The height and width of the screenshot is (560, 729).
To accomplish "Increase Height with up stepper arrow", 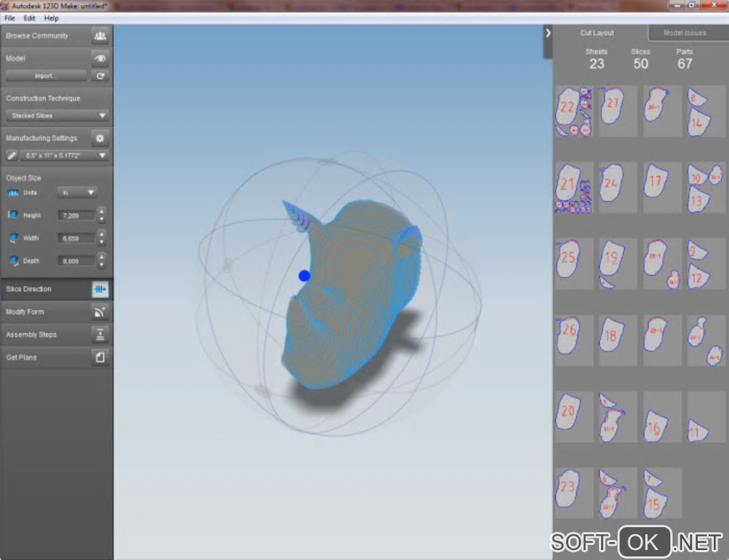I will [x=101, y=211].
